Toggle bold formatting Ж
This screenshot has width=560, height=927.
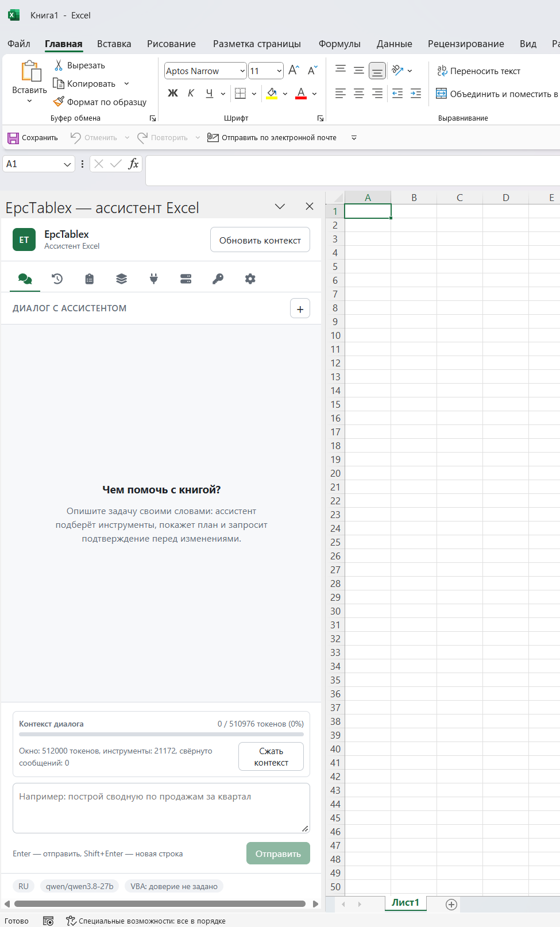(x=173, y=93)
